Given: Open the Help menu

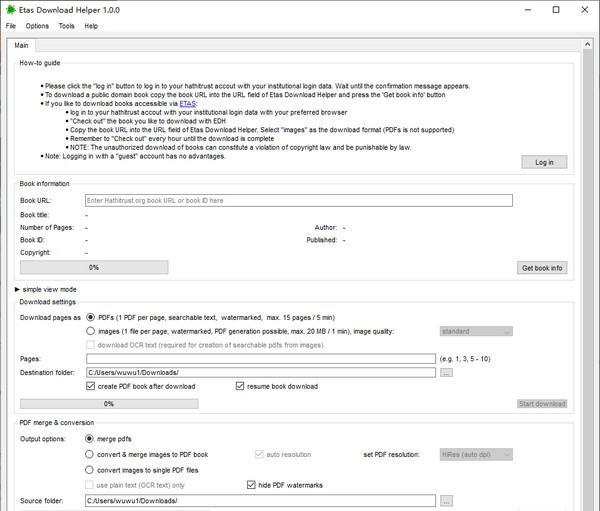Looking at the screenshot, I should point(91,26).
